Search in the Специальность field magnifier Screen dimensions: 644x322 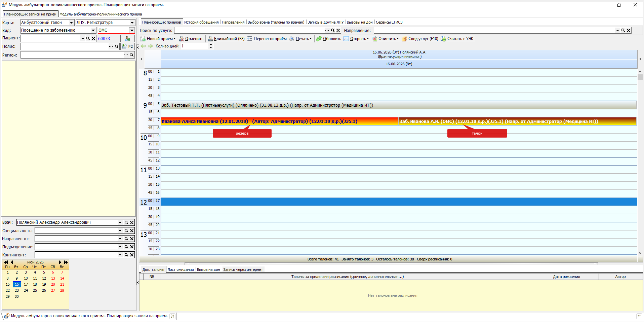pos(126,230)
